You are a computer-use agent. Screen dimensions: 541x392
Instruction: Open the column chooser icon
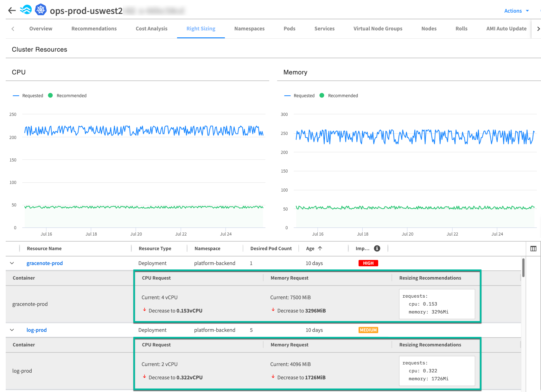(x=533, y=249)
